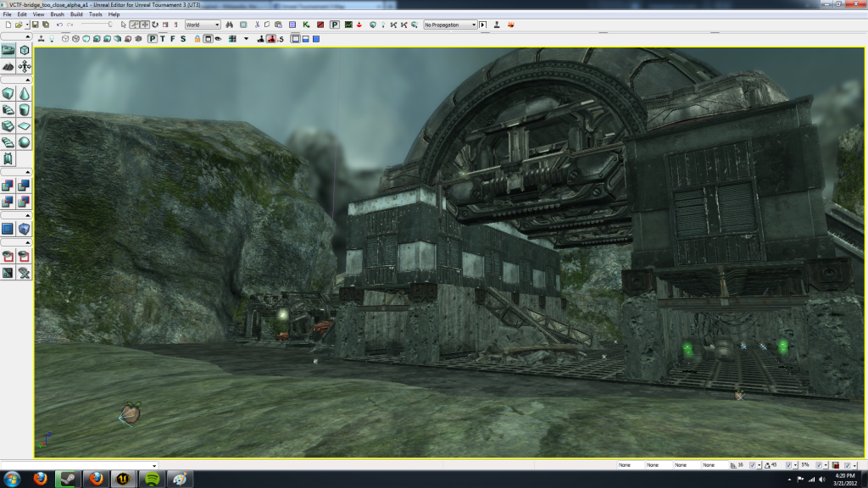Screen dimensions: 868x488
Task: Open Steam from the taskbar
Action: click(68, 480)
